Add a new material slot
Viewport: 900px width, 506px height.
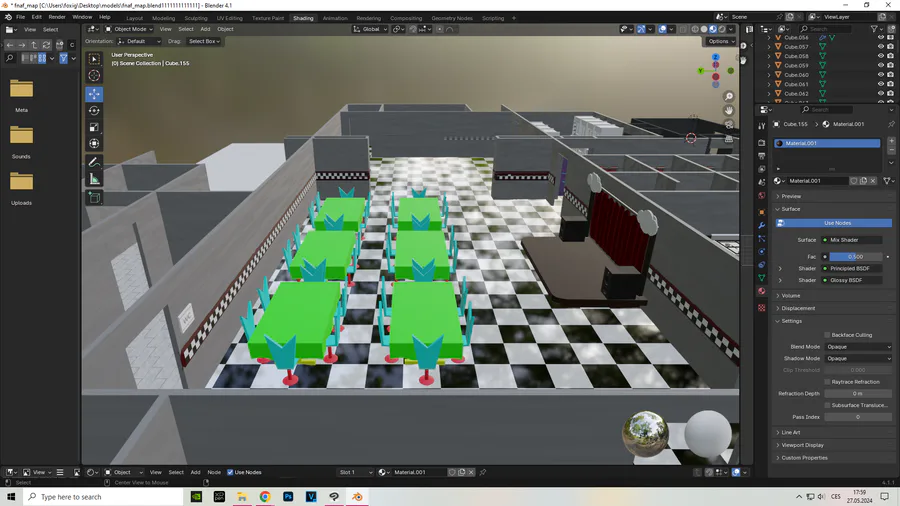pyautogui.click(x=891, y=141)
